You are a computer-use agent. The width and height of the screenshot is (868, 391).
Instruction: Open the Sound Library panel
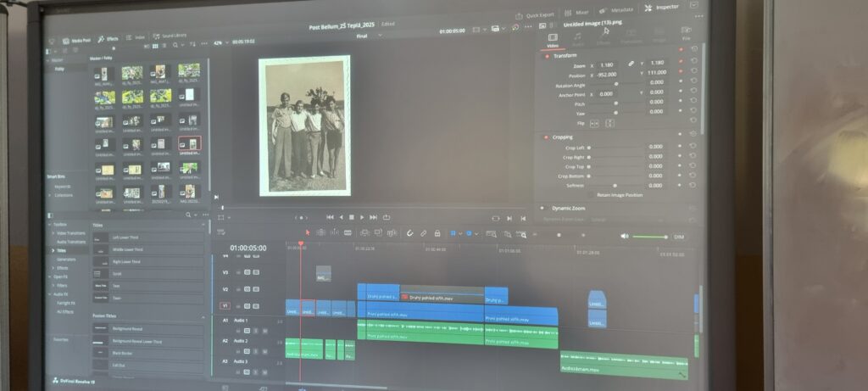pos(170,36)
